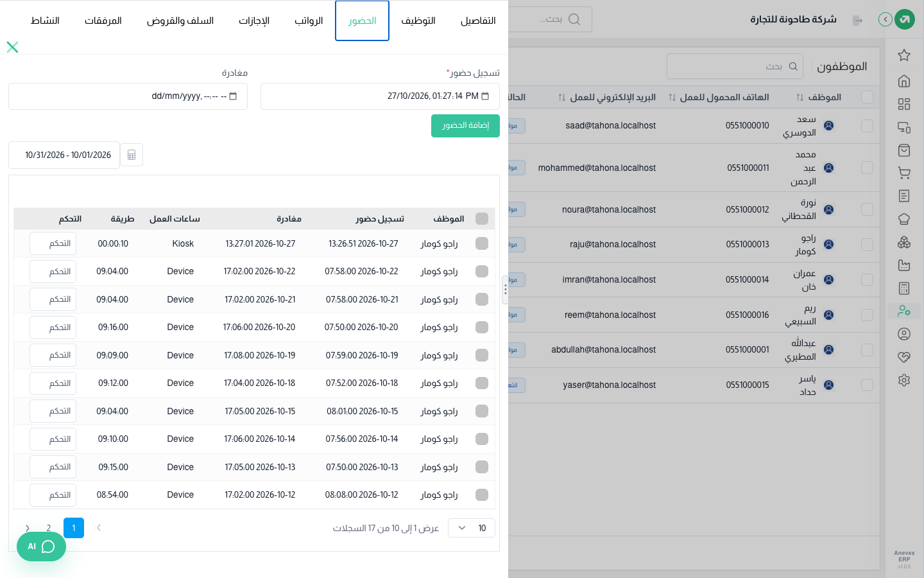The height and width of the screenshot is (578, 924).
Task: Switch to the الإجازات tab
Action: tap(254, 21)
